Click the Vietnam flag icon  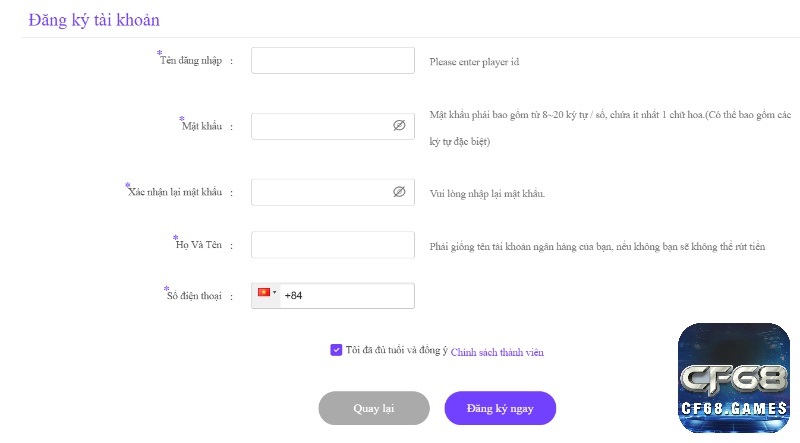263,292
